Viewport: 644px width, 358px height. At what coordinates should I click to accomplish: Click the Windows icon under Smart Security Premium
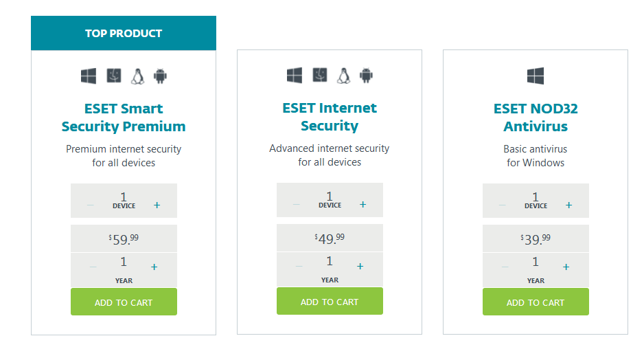tap(89, 76)
